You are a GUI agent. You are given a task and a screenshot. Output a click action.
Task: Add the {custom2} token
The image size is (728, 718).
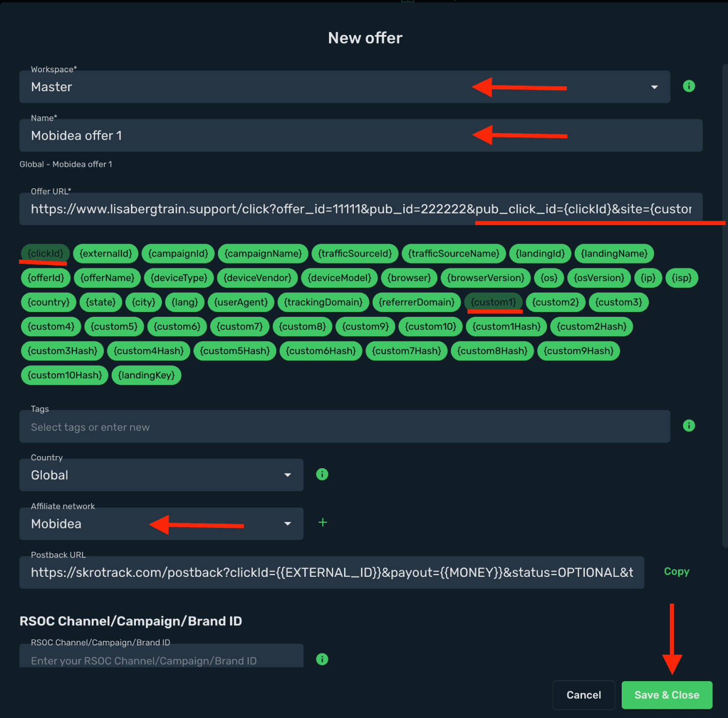pyautogui.click(x=556, y=302)
